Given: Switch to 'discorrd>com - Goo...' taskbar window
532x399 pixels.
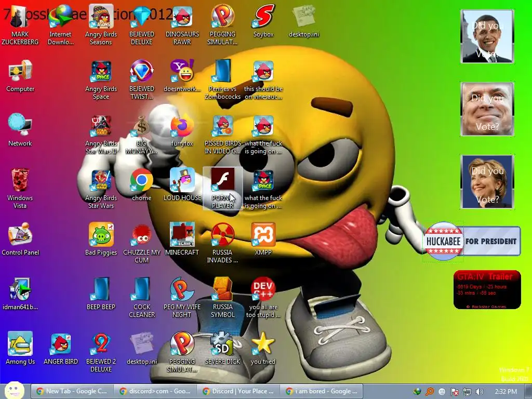Looking at the screenshot, I should point(154,391).
